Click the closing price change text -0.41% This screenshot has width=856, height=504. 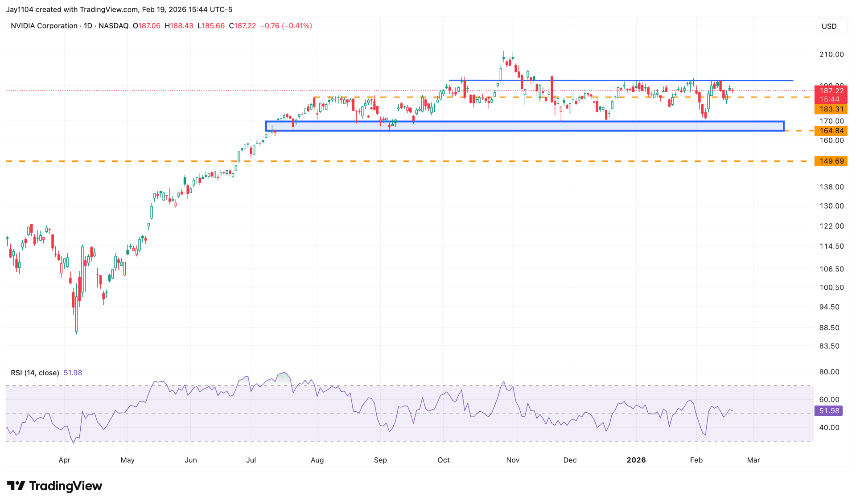coord(296,26)
